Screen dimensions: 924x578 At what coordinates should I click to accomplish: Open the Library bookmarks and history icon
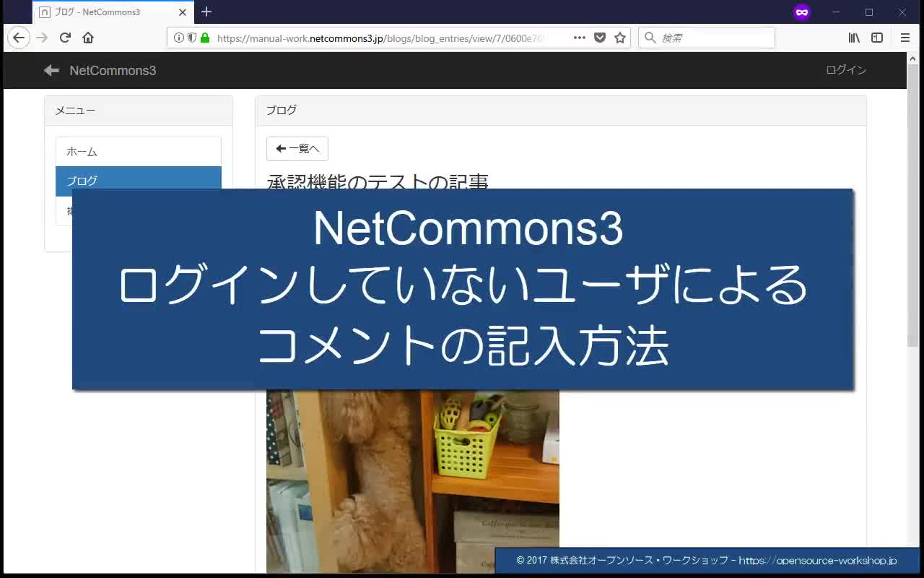pyautogui.click(x=854, y=38)
